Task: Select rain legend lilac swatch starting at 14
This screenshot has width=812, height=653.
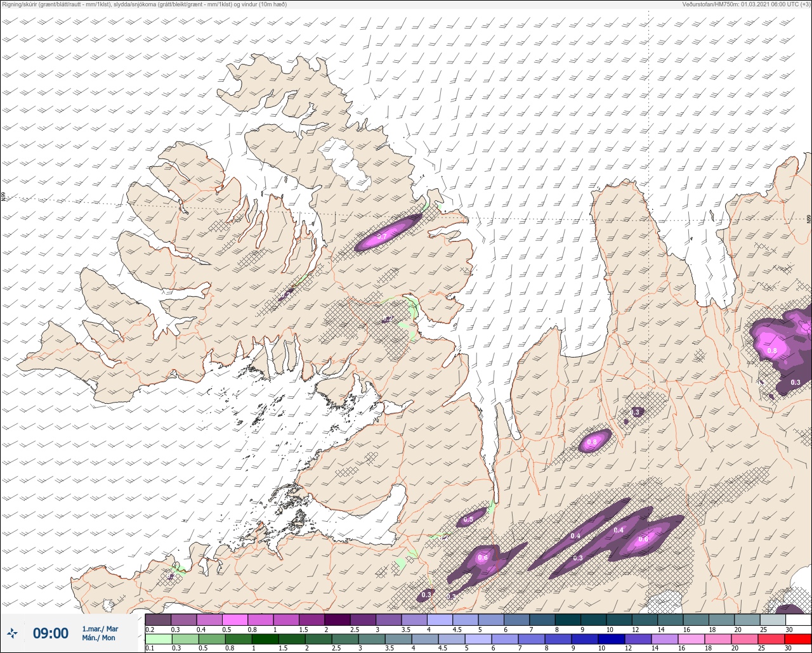Action: pyautogui.click(x=664, y=638)
